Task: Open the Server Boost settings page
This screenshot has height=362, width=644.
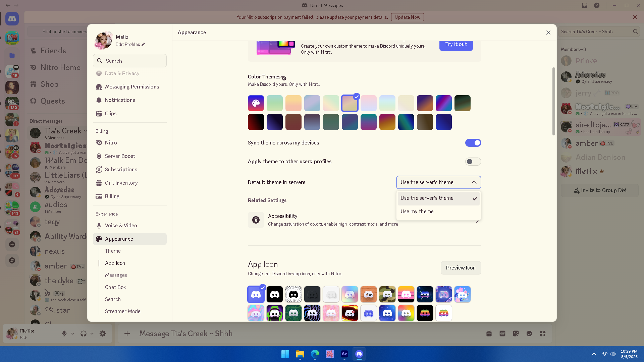Action: [130, 156]
